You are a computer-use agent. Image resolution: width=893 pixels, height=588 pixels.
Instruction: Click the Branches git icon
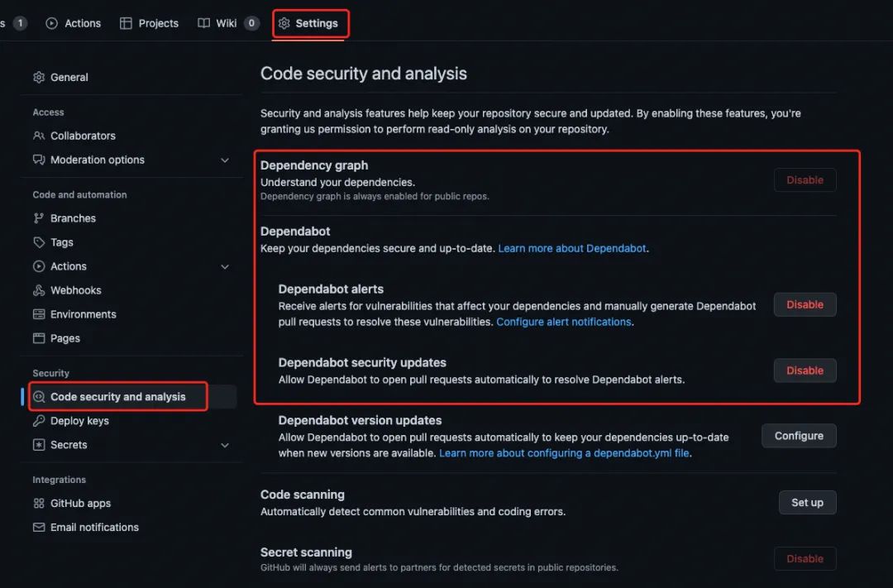coord(39,218)
